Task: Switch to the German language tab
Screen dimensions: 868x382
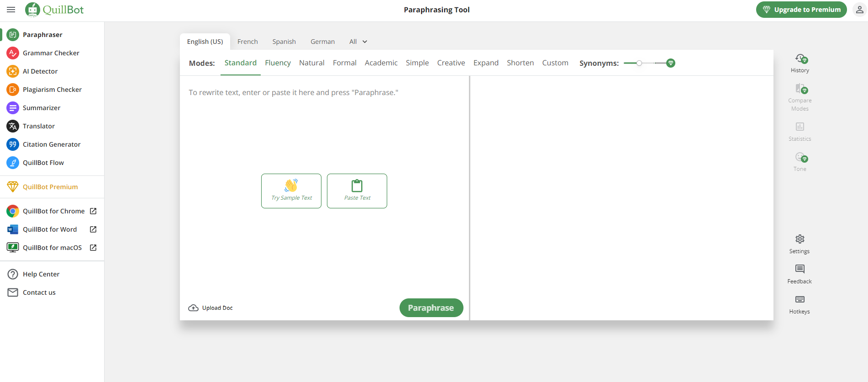Action: point(323,42)
